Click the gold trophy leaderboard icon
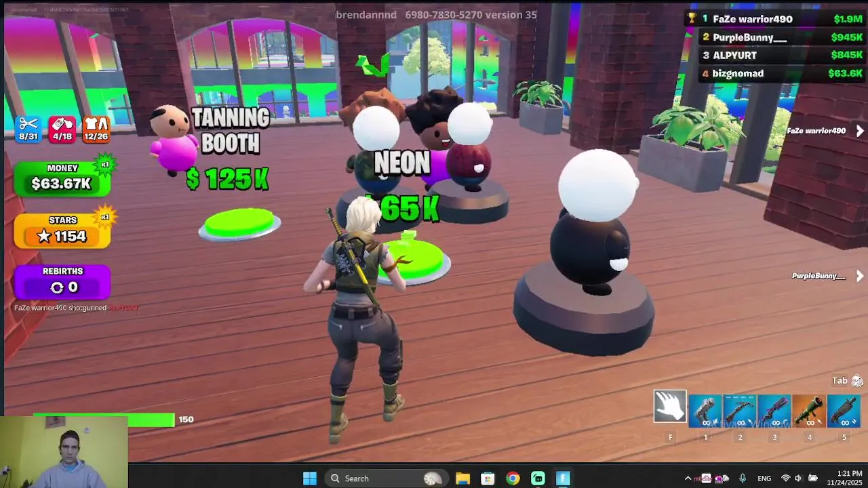 692,19
